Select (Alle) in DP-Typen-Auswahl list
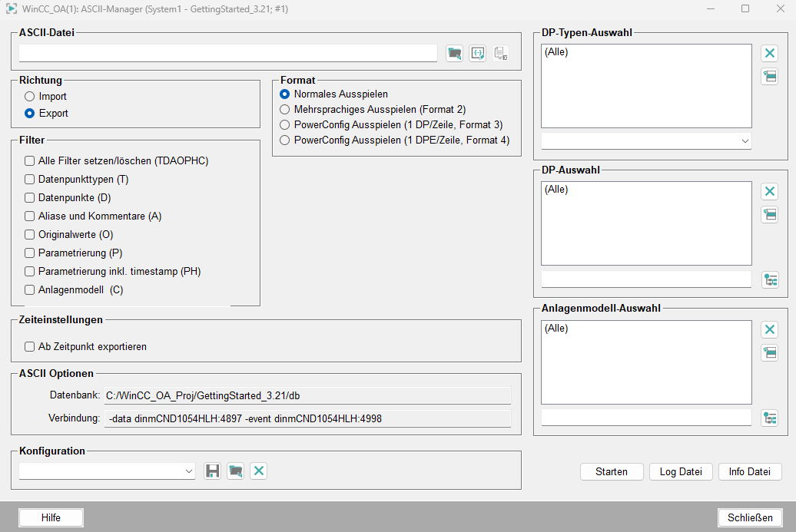This screenshot has width=796, height=532. coord(556,51)
